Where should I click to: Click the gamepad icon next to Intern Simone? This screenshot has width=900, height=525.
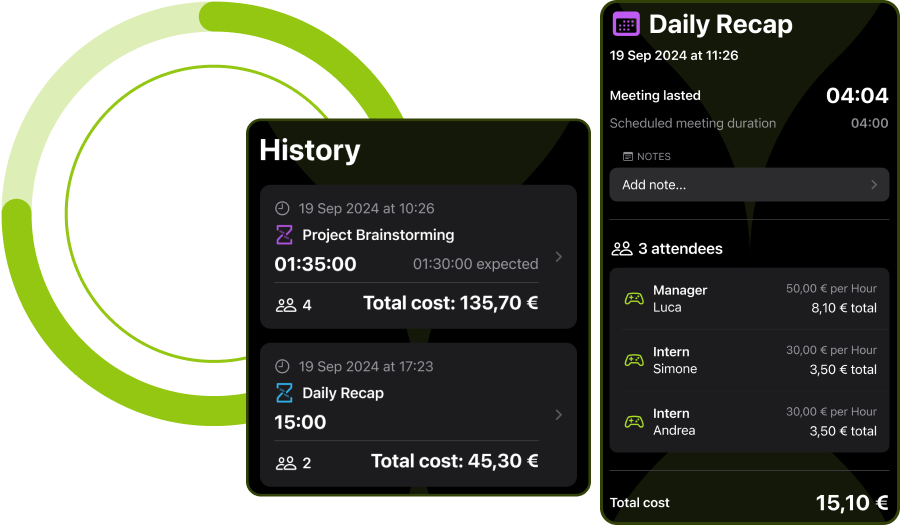point(634,360)
